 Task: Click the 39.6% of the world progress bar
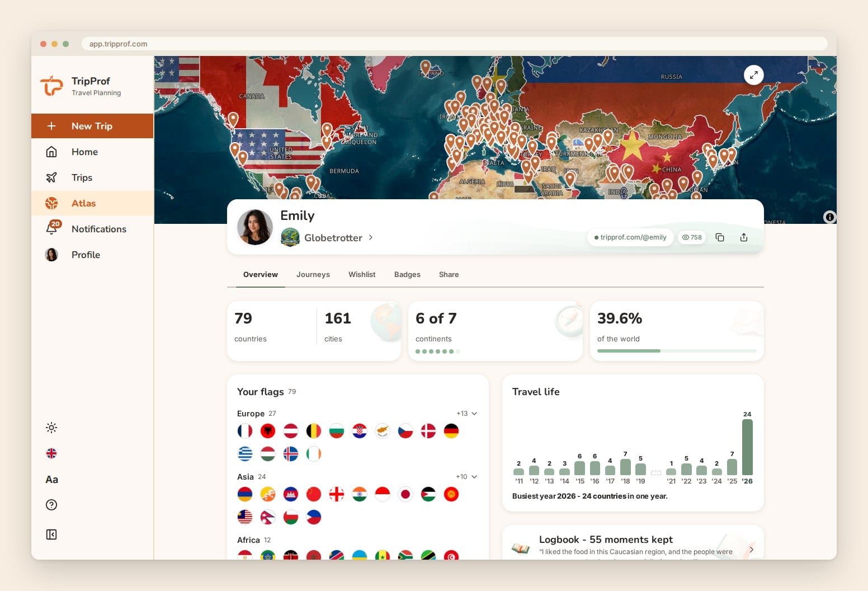(x=677, y=351)
